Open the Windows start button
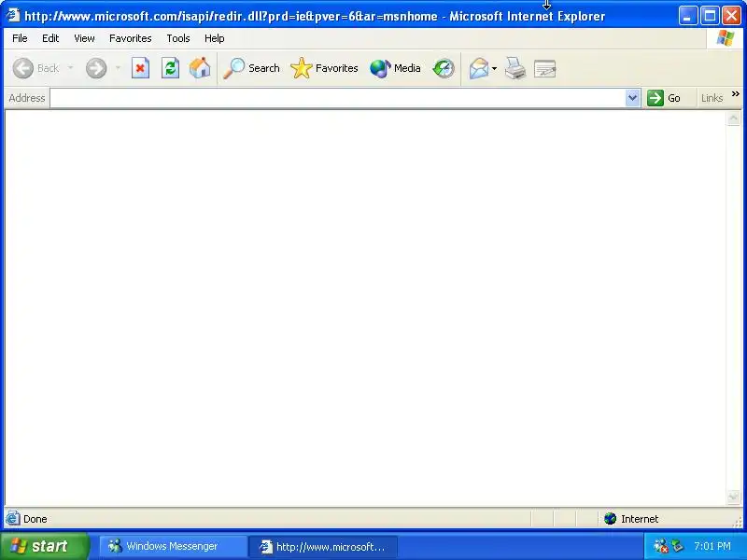Screen dimensions: 747x560 pos(45,546)
